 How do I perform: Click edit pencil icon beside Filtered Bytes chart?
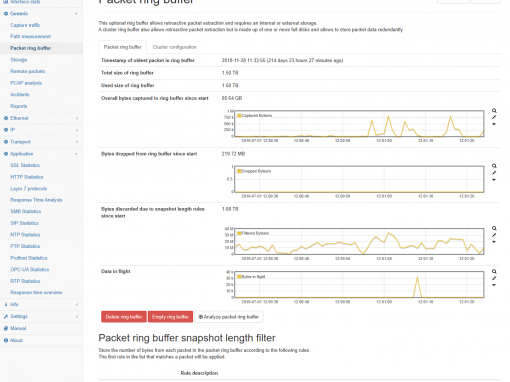tap(494, 235)
